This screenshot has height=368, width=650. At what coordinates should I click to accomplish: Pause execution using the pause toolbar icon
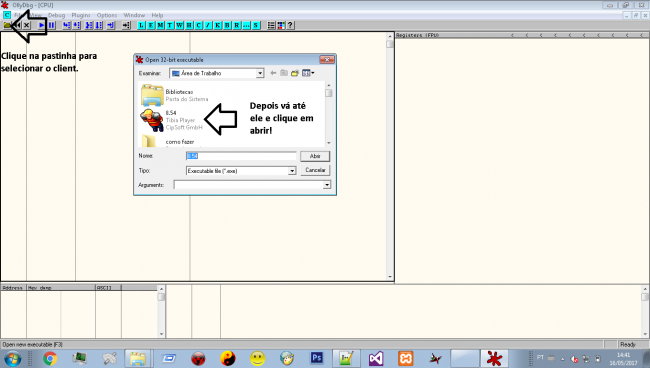click(51, 25)
